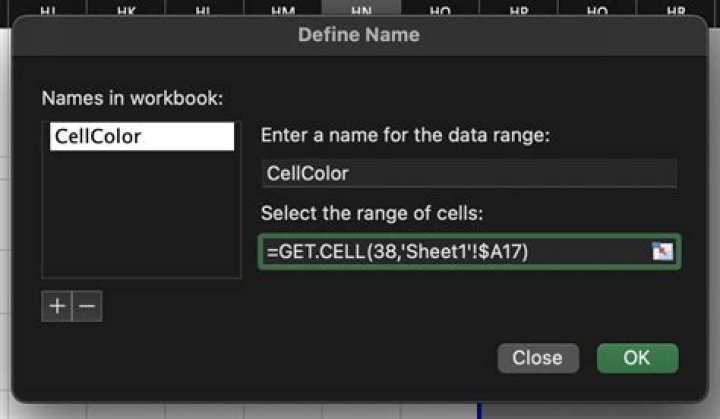Add a new name with the plus button
This screenshot has height=419, width=720.
click(x=57, y=306)
